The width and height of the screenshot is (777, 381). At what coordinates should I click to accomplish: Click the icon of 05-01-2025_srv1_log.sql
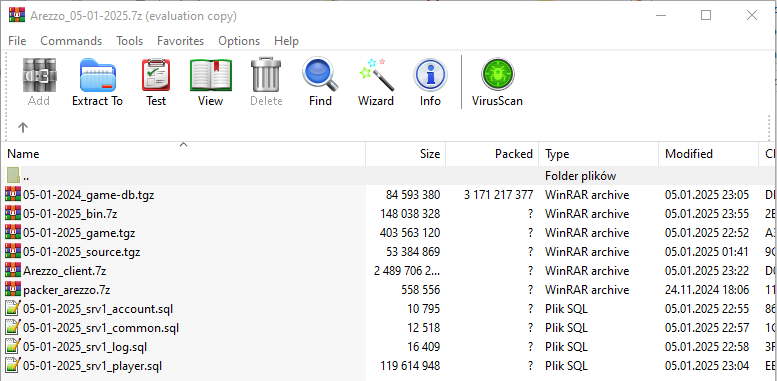(13, 346)
